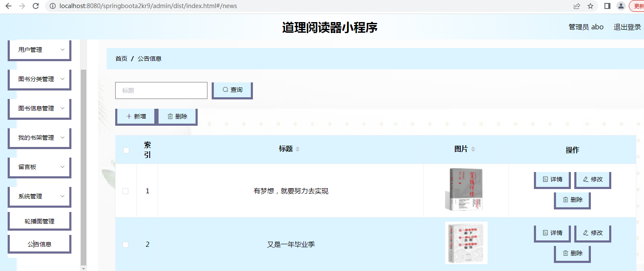The image size is (644, 271).
Task: Click the 查询 search button
Action: (232, 90)
